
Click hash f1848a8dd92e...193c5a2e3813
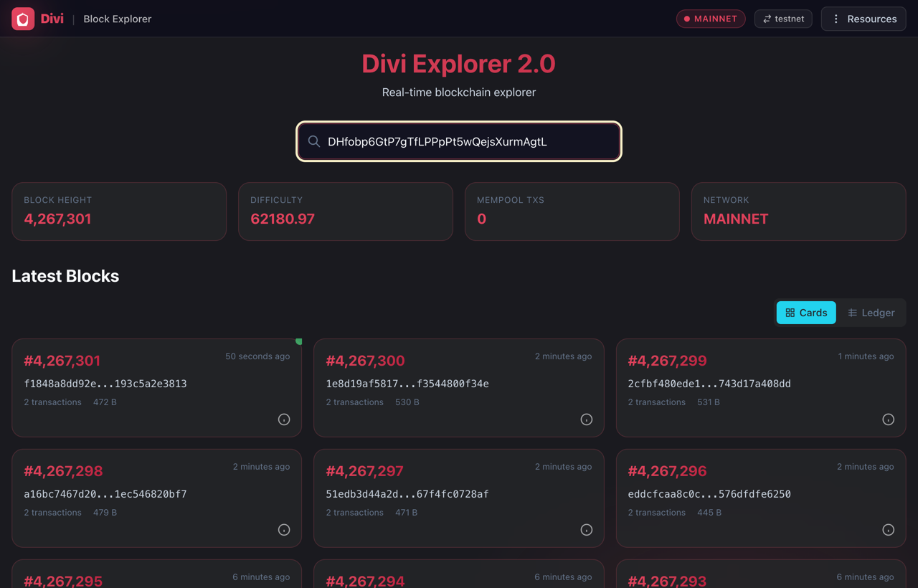105,384
